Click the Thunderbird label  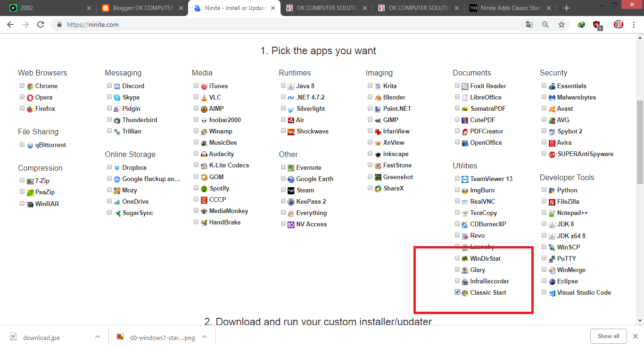140,120
